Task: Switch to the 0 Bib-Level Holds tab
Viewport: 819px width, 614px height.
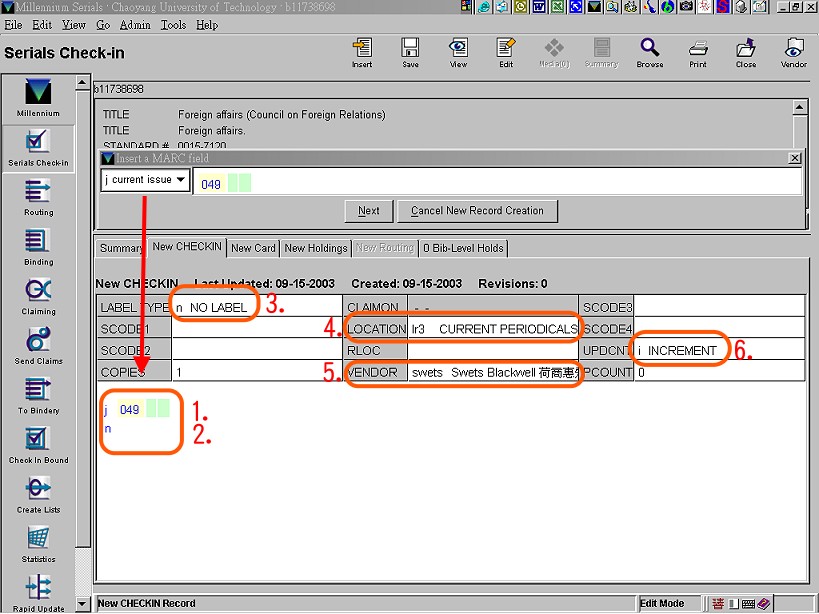Action: pos(463,248)
